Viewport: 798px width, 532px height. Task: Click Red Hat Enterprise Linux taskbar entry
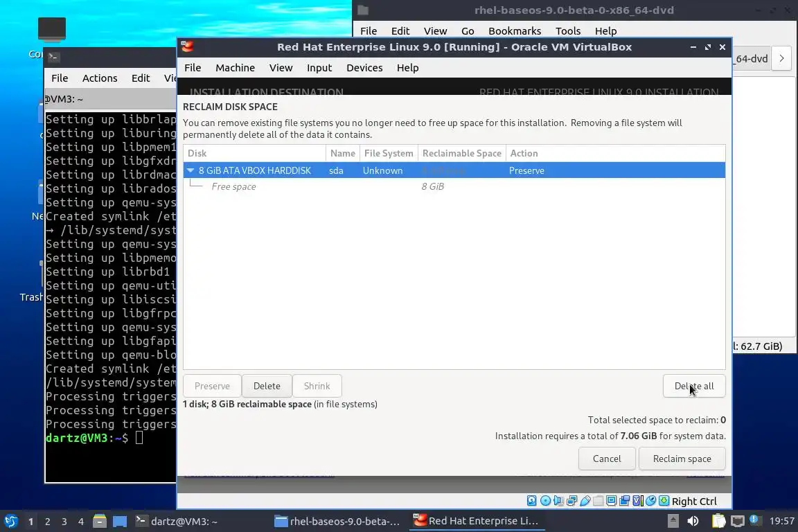coord(477,522)
